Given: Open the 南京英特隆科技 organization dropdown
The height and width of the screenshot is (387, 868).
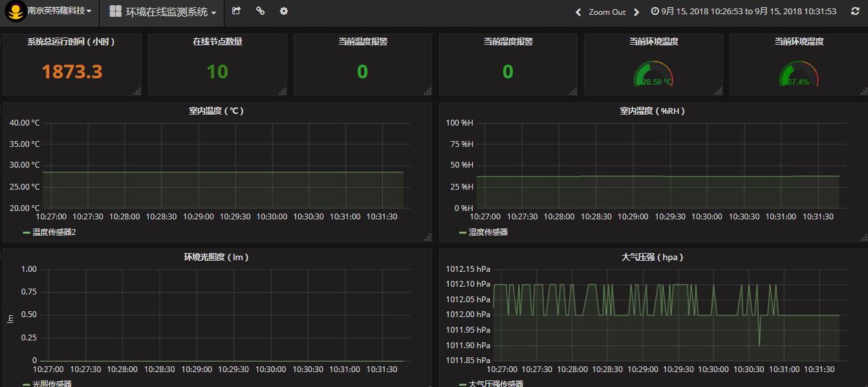Looking at the screenshot, I should (x=58, y=11).
